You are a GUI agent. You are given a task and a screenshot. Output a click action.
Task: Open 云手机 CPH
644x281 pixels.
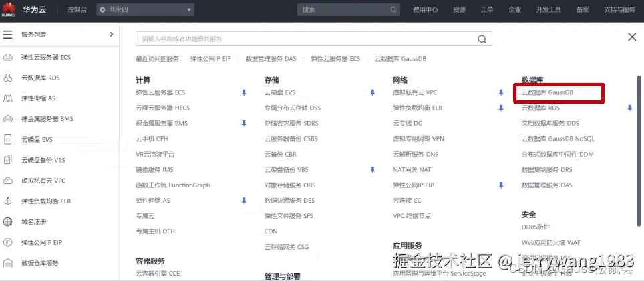152,138
